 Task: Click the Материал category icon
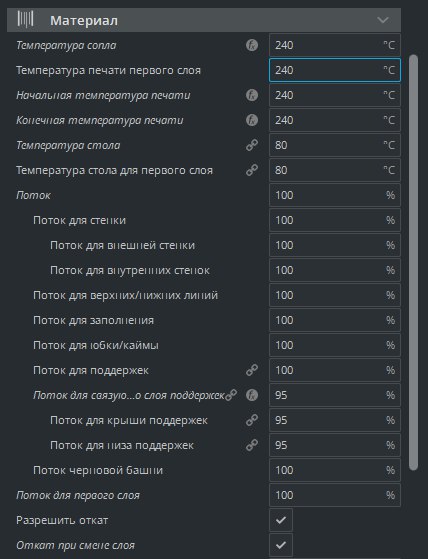[x=25, y=19]
